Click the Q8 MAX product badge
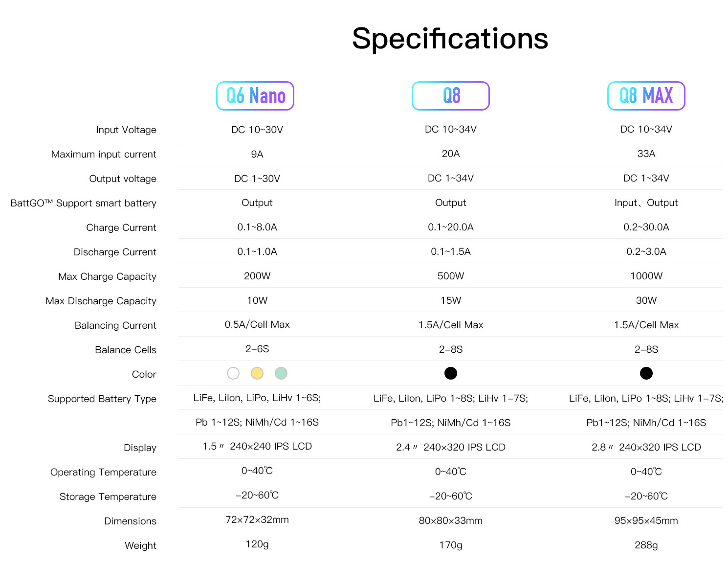728x565 pixels. (646, 96)
